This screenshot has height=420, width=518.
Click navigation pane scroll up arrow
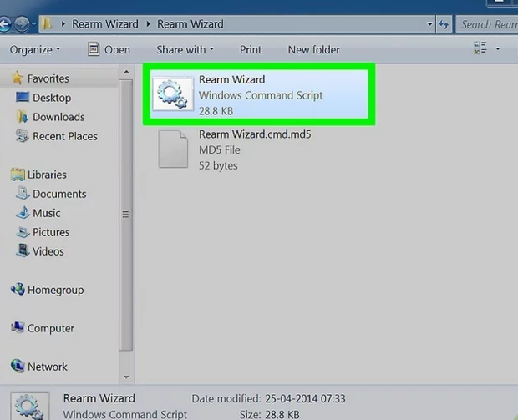(126, 72)
